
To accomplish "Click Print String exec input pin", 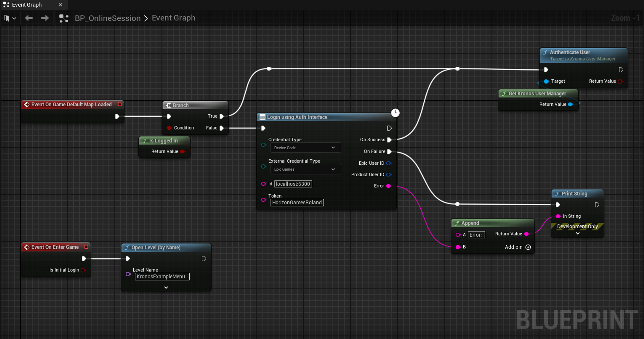I will pyautogui.click(x=558, y=205).
